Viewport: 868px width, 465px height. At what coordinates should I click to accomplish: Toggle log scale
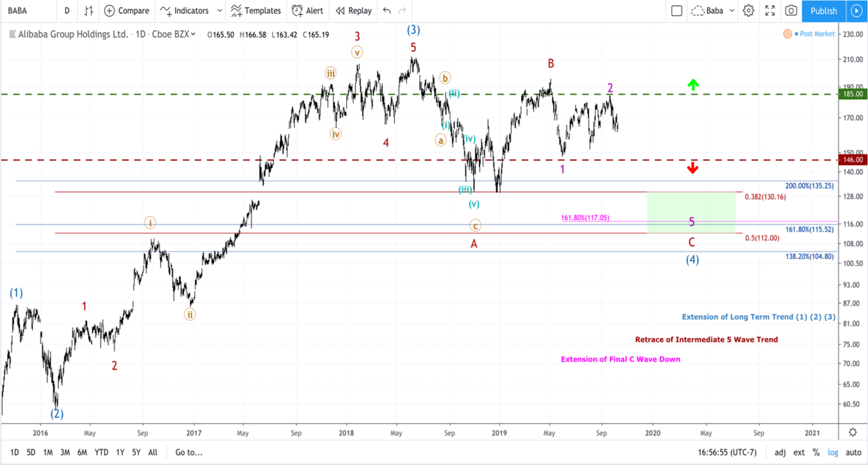coord(833,452)
